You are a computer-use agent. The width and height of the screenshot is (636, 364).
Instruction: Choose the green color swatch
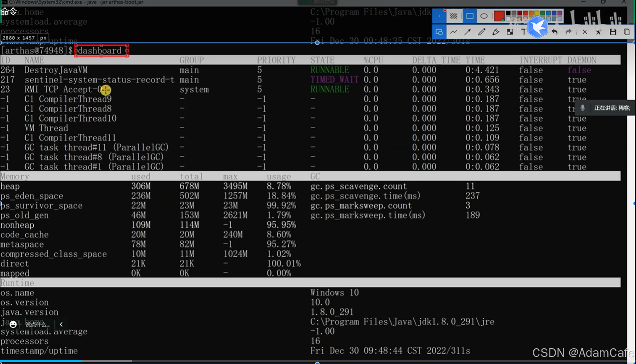(x=543, y=14)
